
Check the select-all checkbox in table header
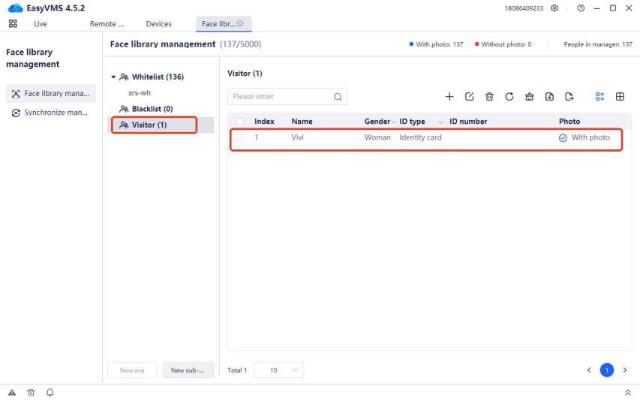point(239,121)
